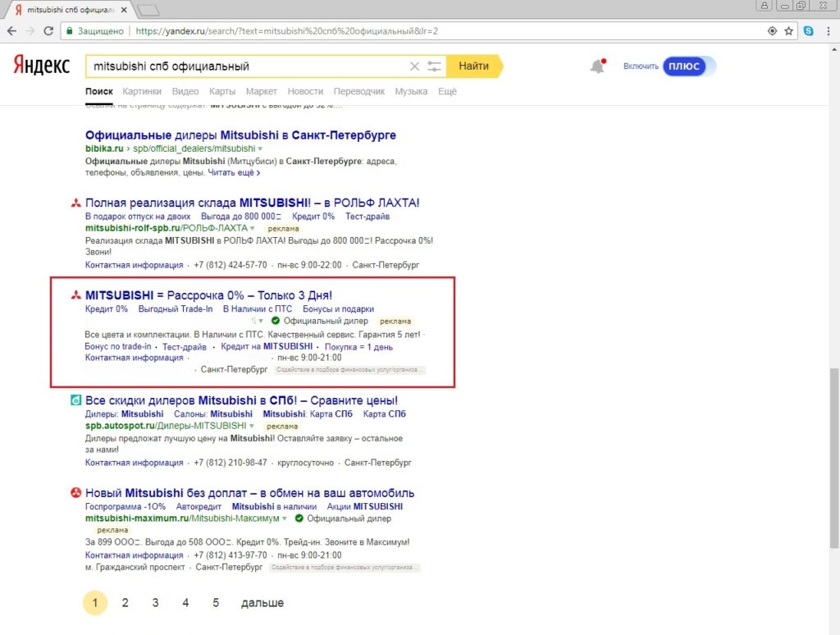Switch to the Маркет tab
Image resolution: width=840 pixels, height=635 pixels.
(x=262, y=92)
